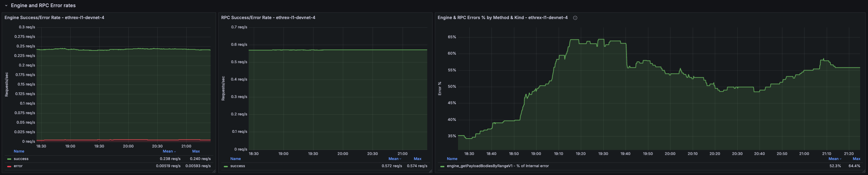Screen dimensions: 868x175
Task: Open the Engine and RPC Error rates row title
Action: (43, 5)
